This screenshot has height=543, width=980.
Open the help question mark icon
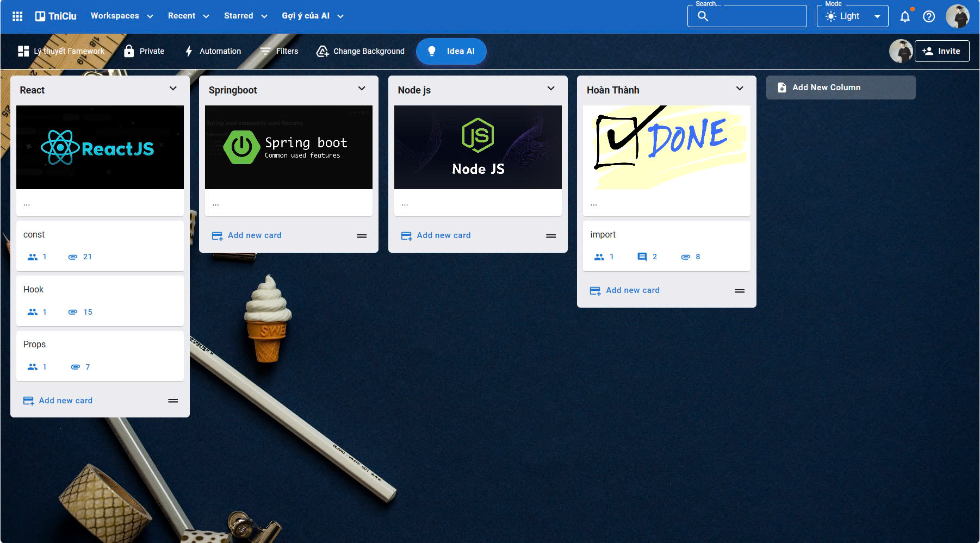point(929,16)
